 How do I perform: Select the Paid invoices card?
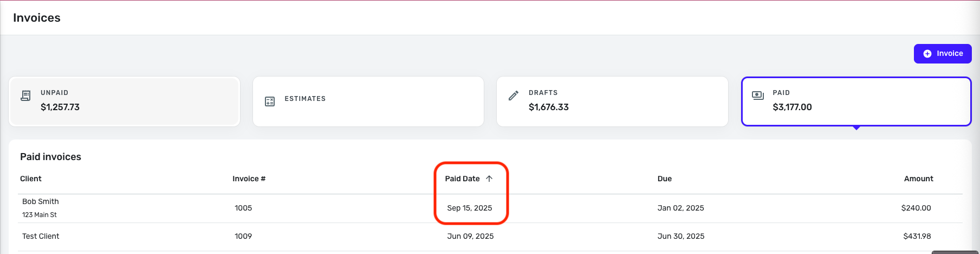(855, 101)
